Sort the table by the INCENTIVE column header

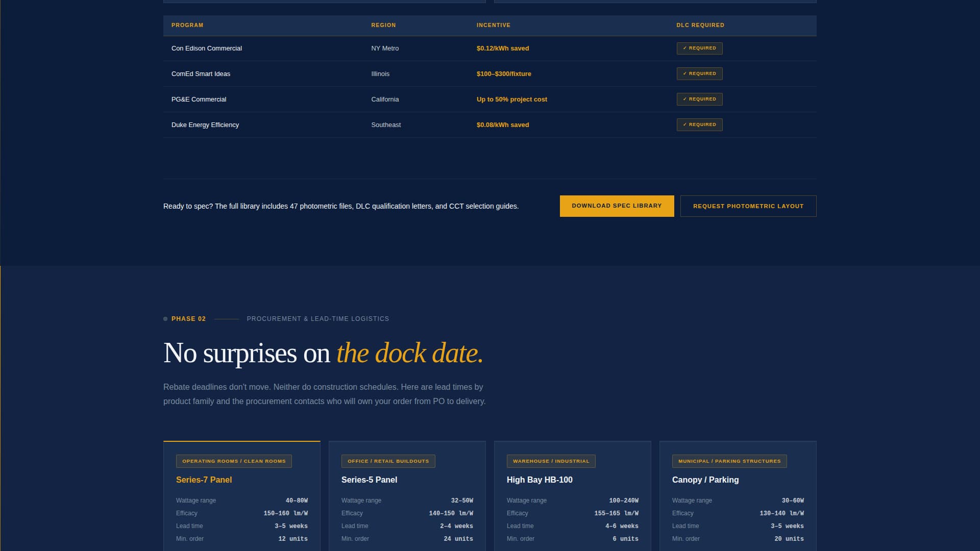point(493,25)
